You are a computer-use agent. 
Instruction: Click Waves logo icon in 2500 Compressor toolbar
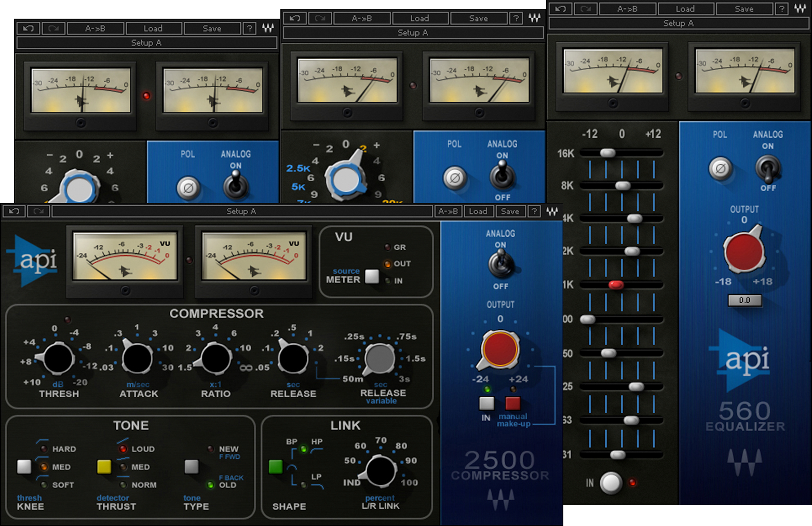(x=552, y=211)
